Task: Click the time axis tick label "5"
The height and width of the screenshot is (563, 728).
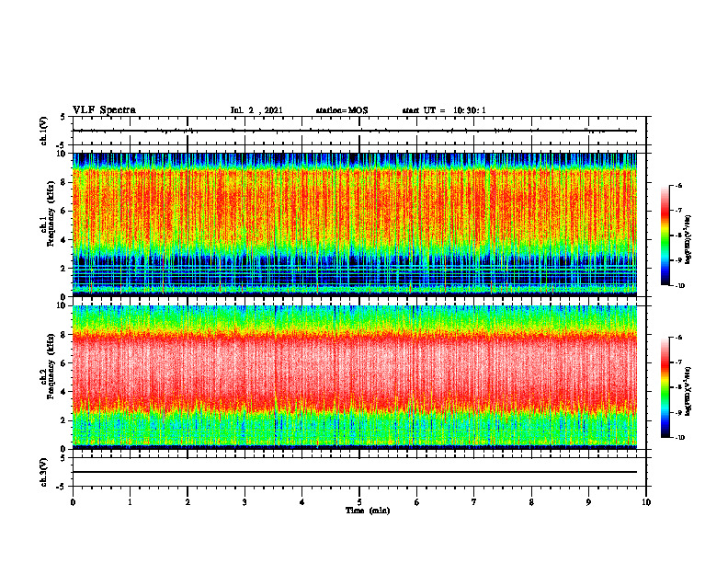Action: [359, 502]
